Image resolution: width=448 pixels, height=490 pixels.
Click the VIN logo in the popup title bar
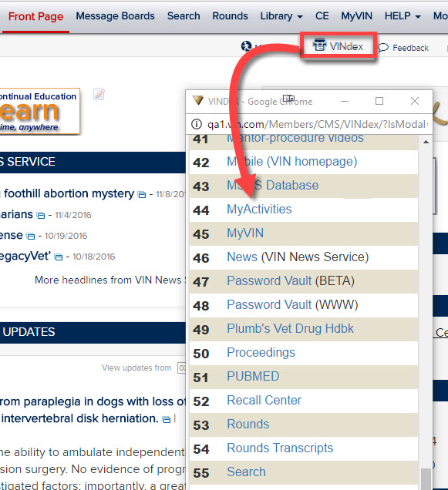(197, 100)
